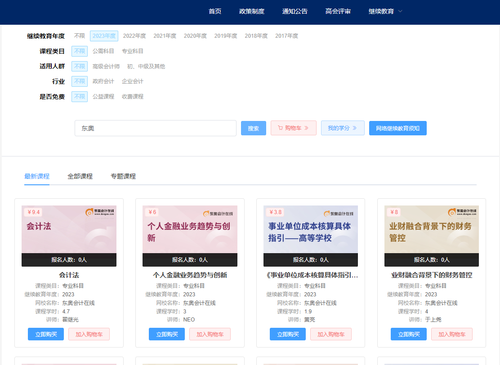Screen dimensions: 500x365
Task: Open the 高会评审 nav item
Action: 338,11
